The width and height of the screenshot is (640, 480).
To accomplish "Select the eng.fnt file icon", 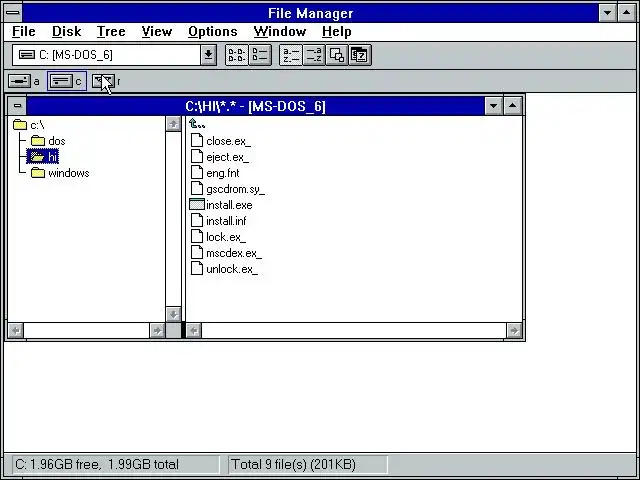I will click(x=197, y=172).
